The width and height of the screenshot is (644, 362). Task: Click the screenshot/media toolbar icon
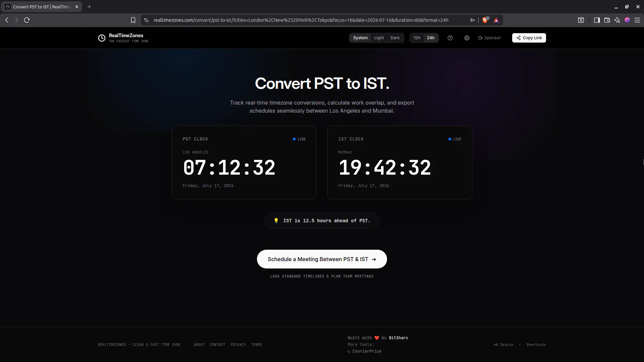pos(581,20)
